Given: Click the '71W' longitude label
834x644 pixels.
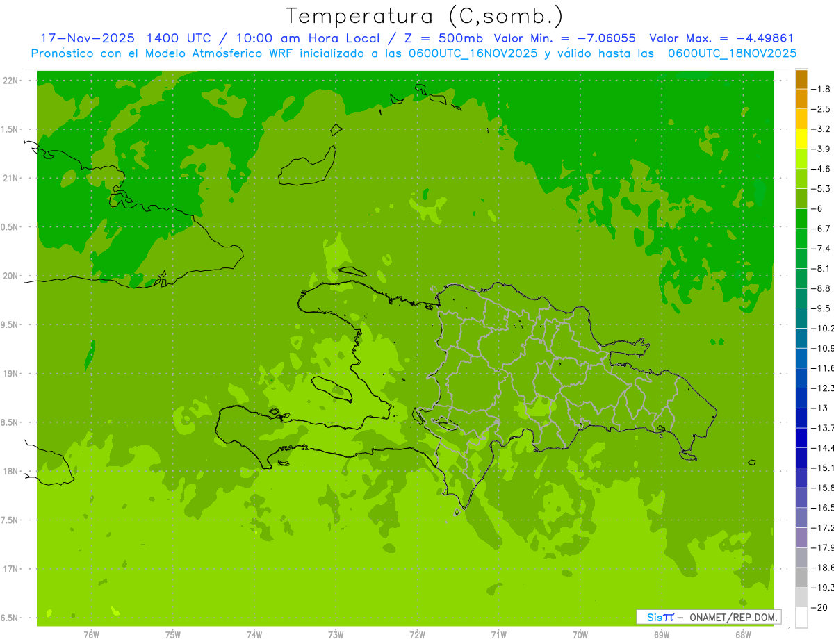Looking at the screenshot, I should click(x=498, y=634).
